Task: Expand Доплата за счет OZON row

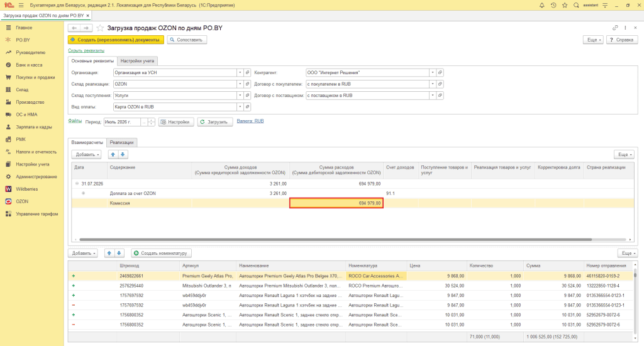Action: (x=84, y=193)
